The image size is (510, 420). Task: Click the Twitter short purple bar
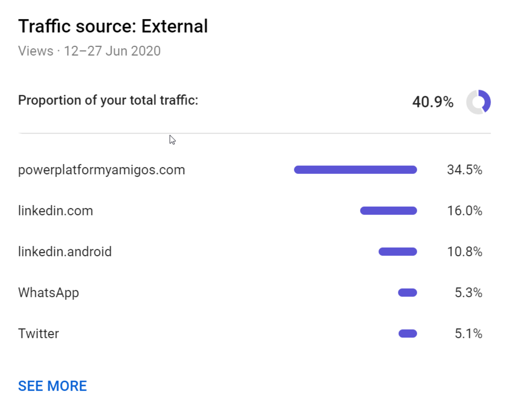(x=408, y=333)
